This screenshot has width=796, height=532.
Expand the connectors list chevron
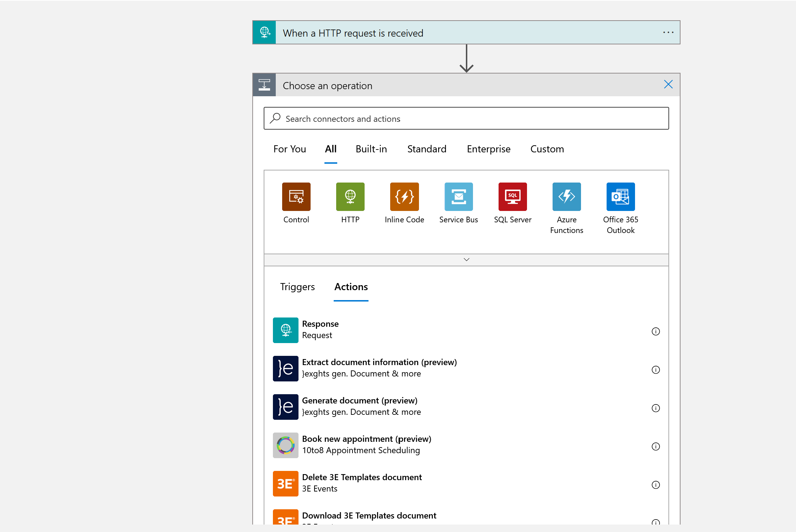click(466, 260)
